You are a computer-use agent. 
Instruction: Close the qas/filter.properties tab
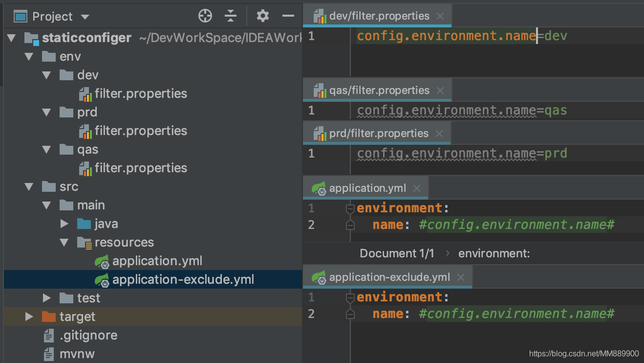click(440, 91)
